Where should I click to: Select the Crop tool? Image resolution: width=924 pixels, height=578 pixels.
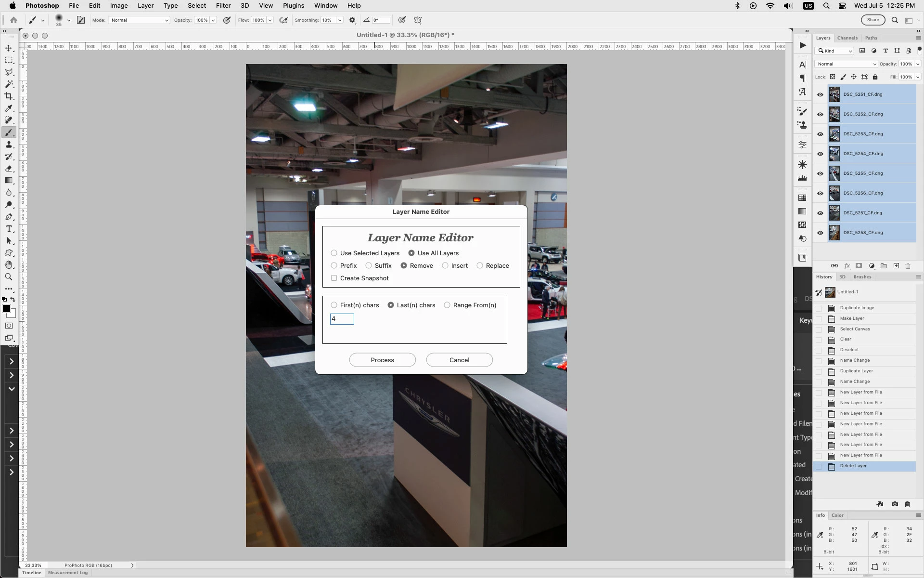pyautogui.click(x=9, y=96)
